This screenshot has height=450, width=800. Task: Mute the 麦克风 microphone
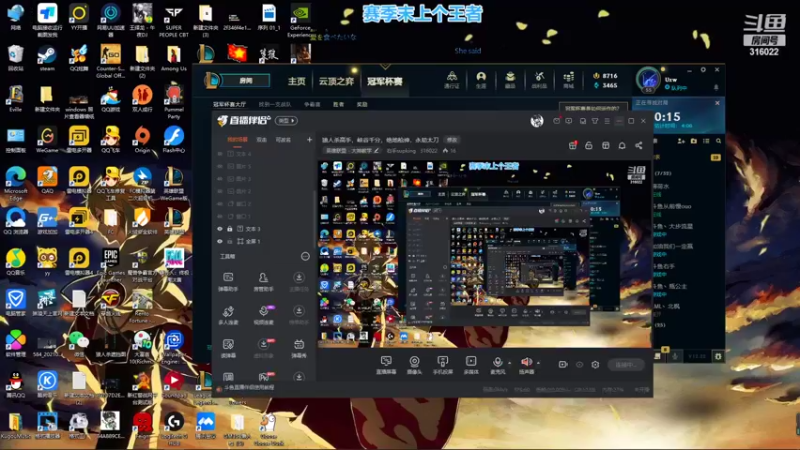497,364
